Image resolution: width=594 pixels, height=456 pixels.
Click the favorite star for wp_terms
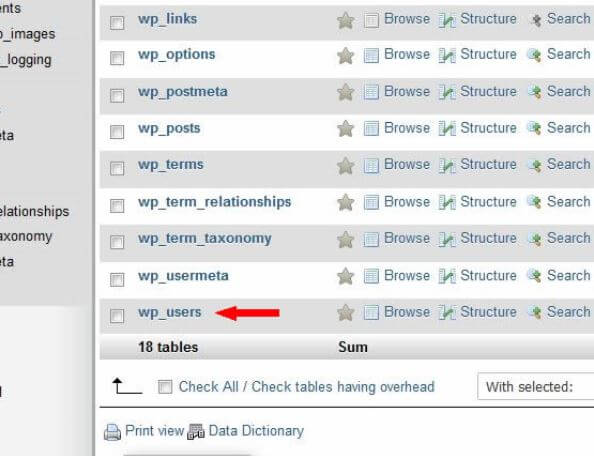pyautogui.click(x=345, y=166)
